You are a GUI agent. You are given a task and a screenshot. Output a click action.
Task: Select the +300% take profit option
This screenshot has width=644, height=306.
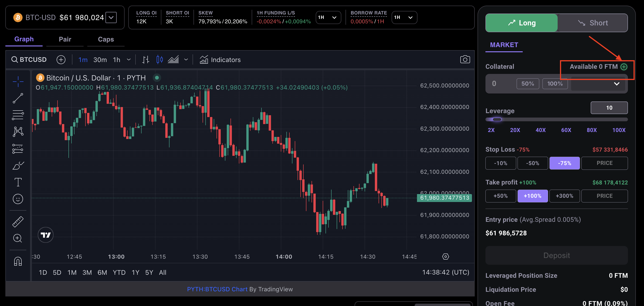(564, 196)
